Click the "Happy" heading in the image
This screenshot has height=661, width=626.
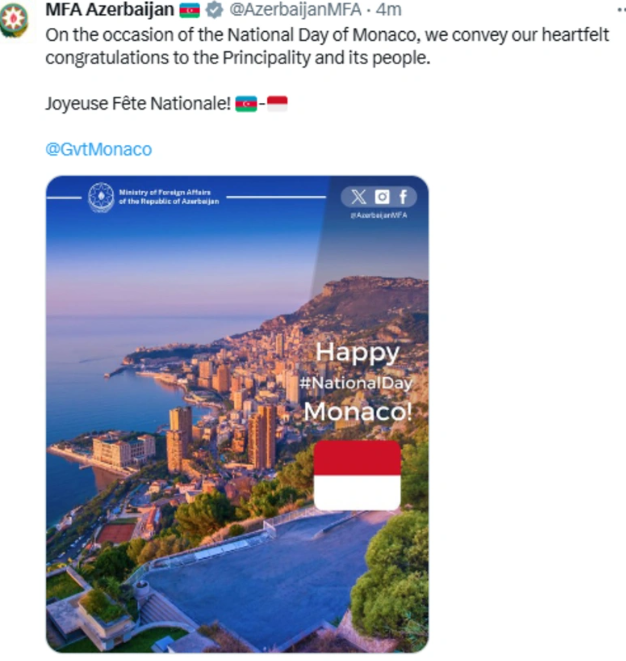[357, 352]
